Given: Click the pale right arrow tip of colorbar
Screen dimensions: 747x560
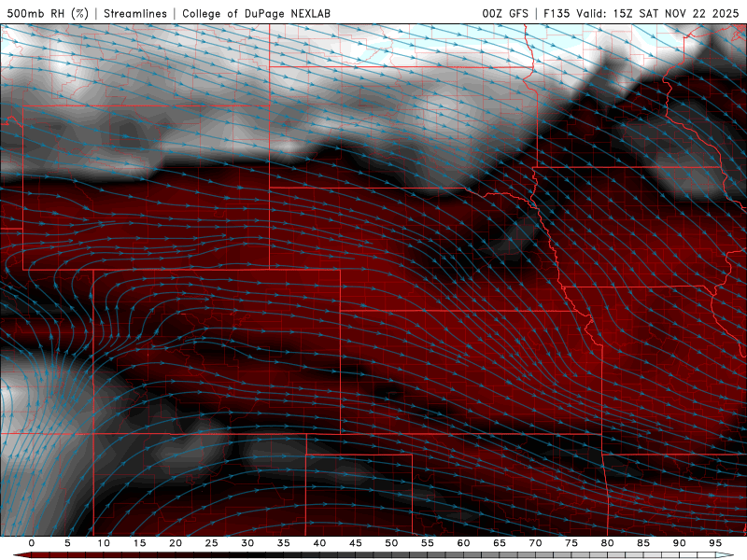Looking at the screenshot, I should point(725,555).
